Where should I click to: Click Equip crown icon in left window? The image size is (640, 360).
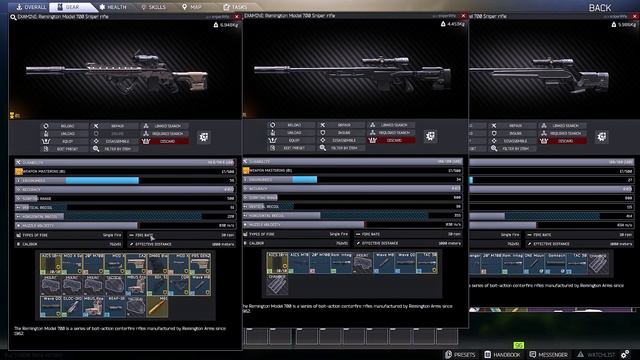point(46,141)
